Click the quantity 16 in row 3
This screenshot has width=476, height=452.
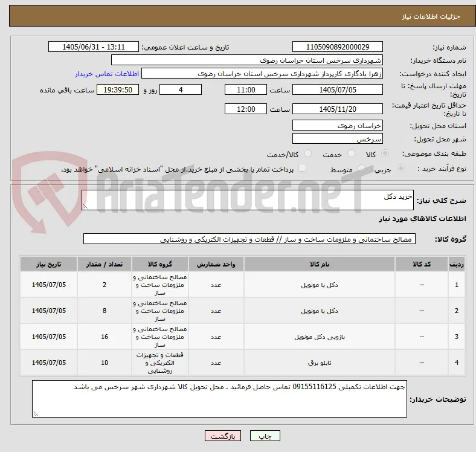(105, 337)
